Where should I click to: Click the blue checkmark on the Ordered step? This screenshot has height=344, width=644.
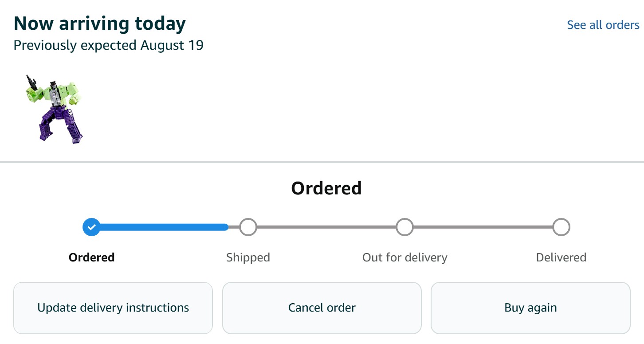point(91,227)
